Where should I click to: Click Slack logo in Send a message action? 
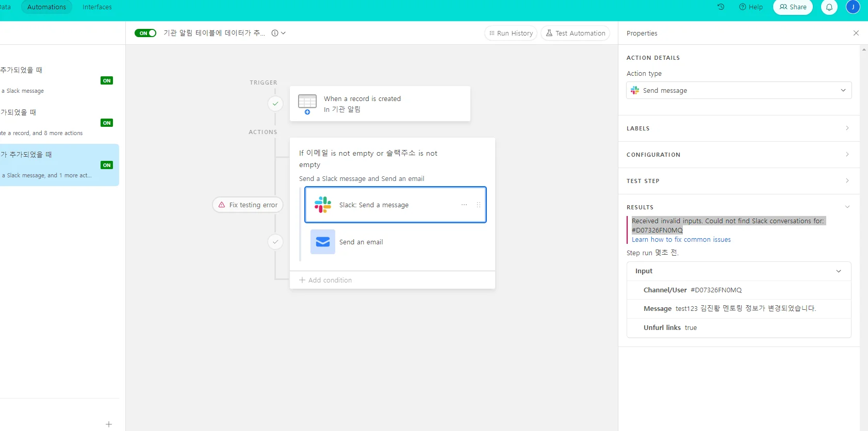(323, 205)
